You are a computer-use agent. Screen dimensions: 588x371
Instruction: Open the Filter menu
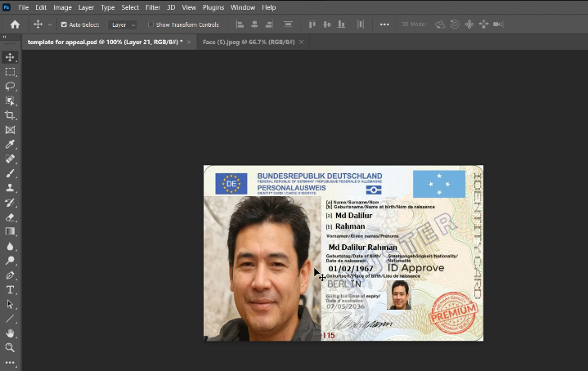pyautogui.click(x=152, y=7)
